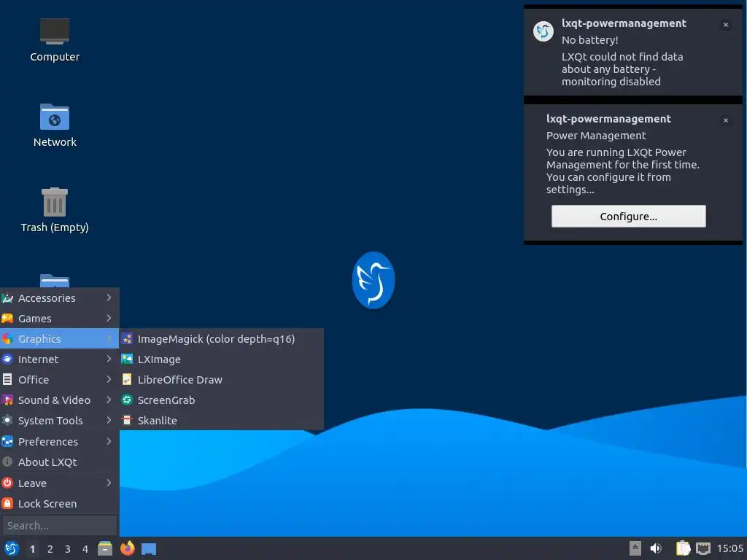Expand the Graphics submenu arrow
This screenshot has width=747, height=560.
coord(109,339)
